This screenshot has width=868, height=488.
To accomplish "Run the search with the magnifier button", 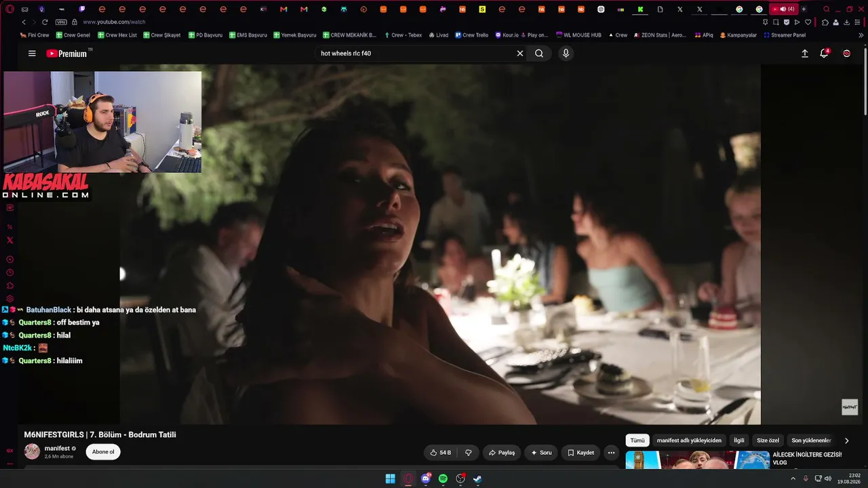I will point(539,54).
